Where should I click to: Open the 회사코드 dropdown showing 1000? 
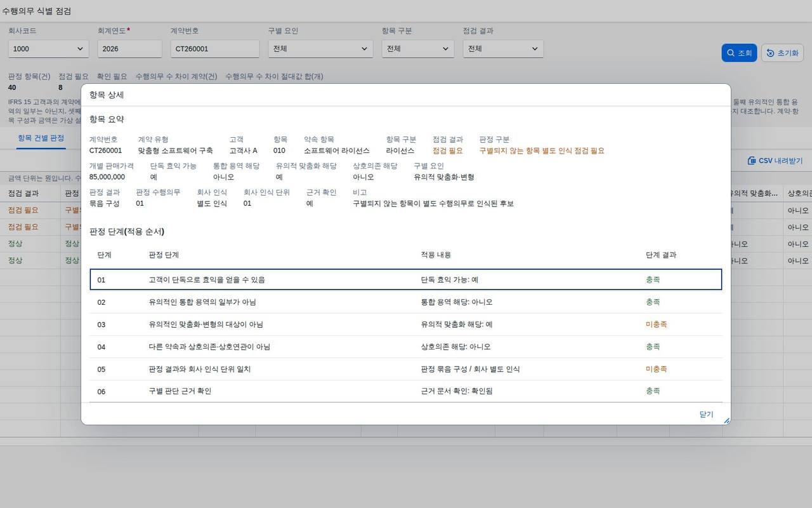click(x=49, y=49)
